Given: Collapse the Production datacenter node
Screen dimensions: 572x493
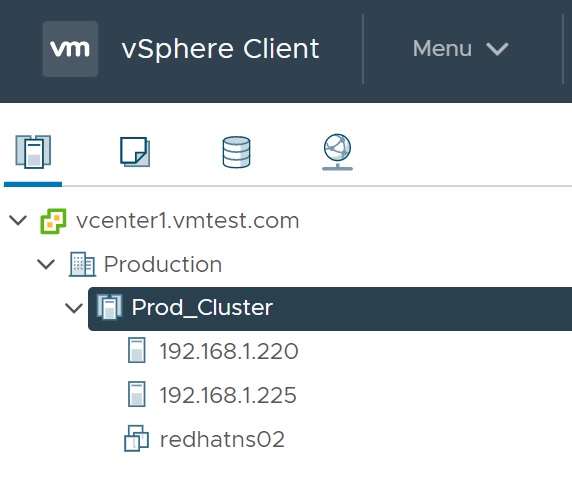Looking at the screenshot, I should tap(46, 264).
